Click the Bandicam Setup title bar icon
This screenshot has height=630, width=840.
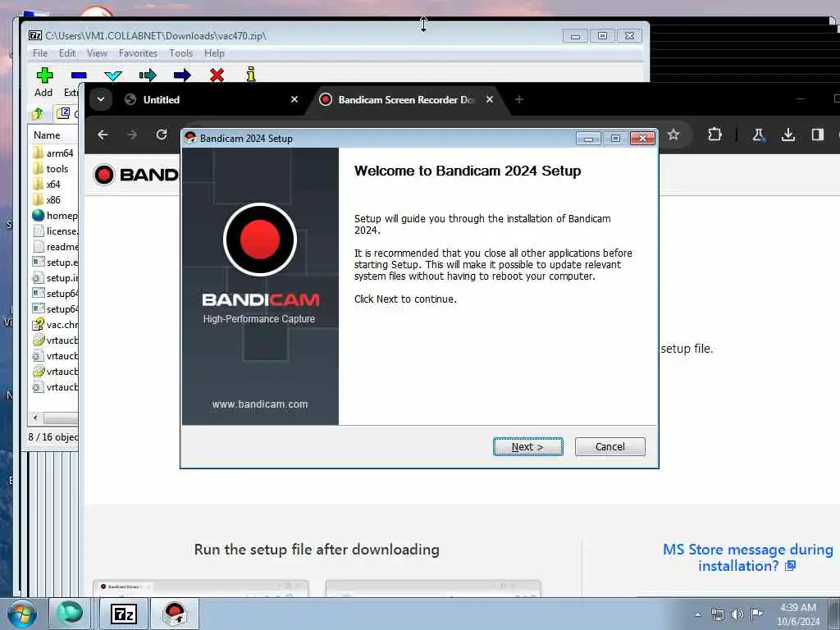(x=190, y=138)
